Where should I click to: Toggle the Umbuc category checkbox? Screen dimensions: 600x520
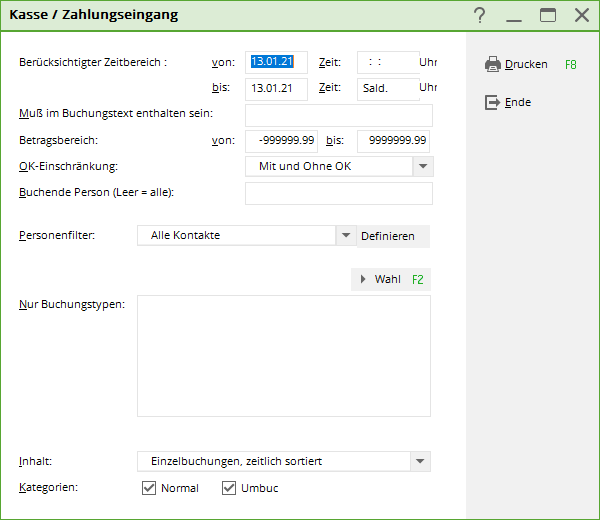click(x=229, y=488)
